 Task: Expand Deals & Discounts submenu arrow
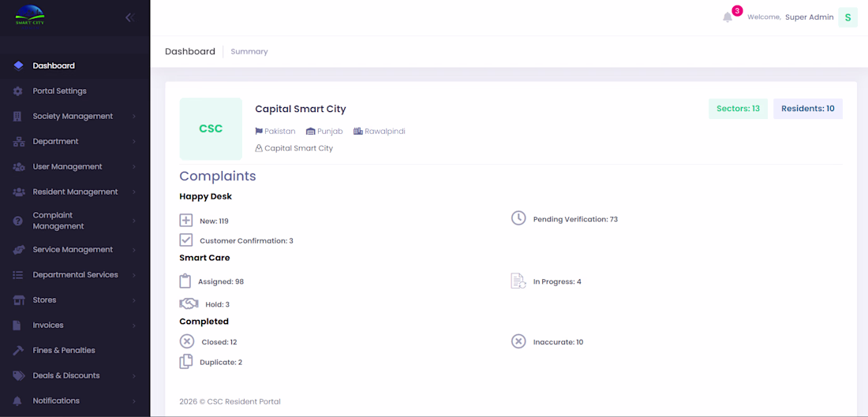134,376
